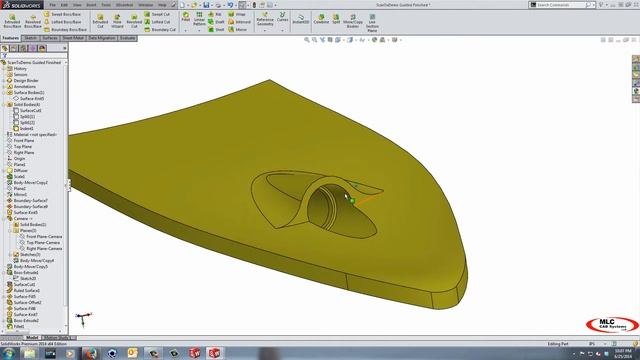Click the Save icon in quick toolbar

pos(206,5)
